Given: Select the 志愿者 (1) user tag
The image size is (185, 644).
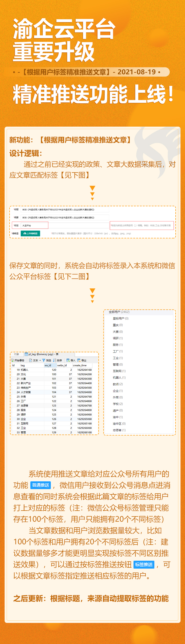Looking at the screenshot, I should (x=119, y=430).
